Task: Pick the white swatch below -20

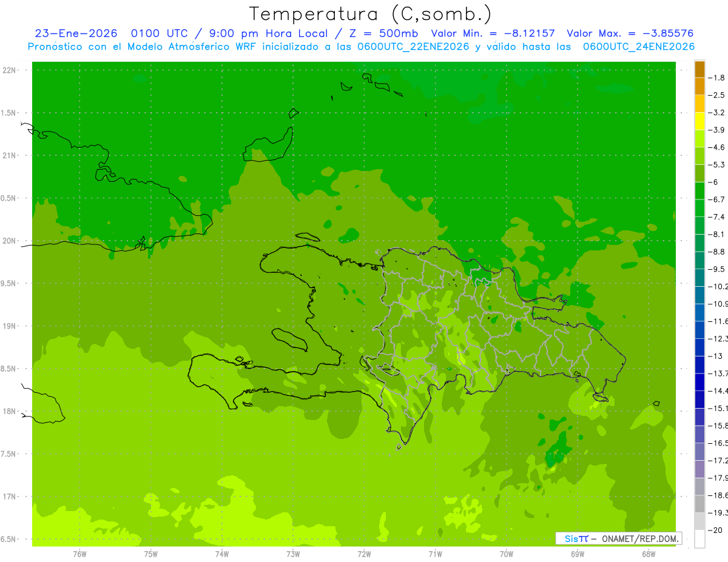Action: click(x=699, y=539)
